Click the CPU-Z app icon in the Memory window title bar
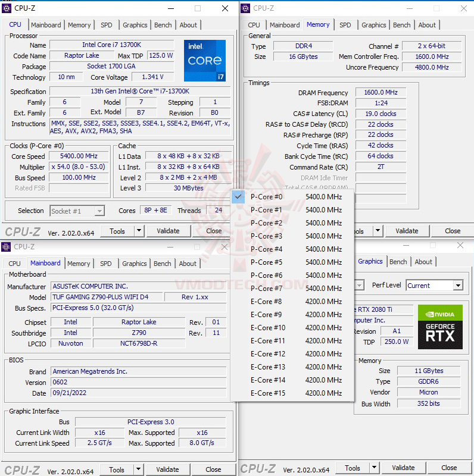 pos(245,8)
